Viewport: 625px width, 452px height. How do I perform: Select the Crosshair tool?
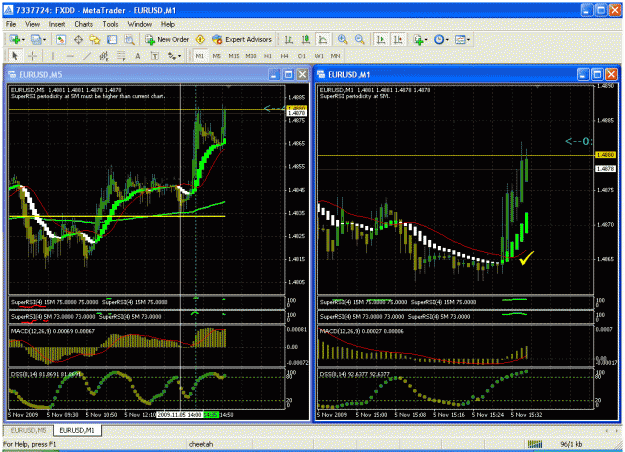click(x=32, y=56)
